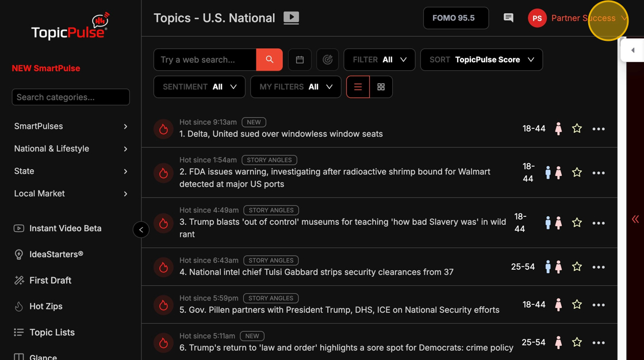Run the web search magnifier button

270,60
